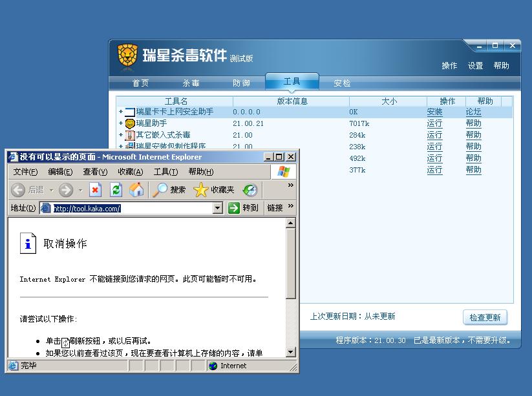This screenshot has width=532, height=396.
Task: Click the 转到 button
Action: 244,208
